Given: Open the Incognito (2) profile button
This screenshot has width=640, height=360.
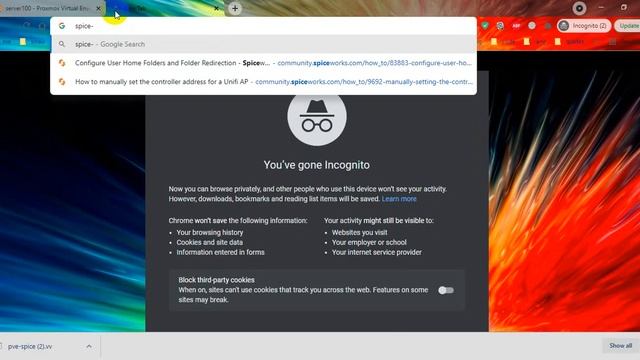Looking at the screenshot, I should tap(584, 26).
